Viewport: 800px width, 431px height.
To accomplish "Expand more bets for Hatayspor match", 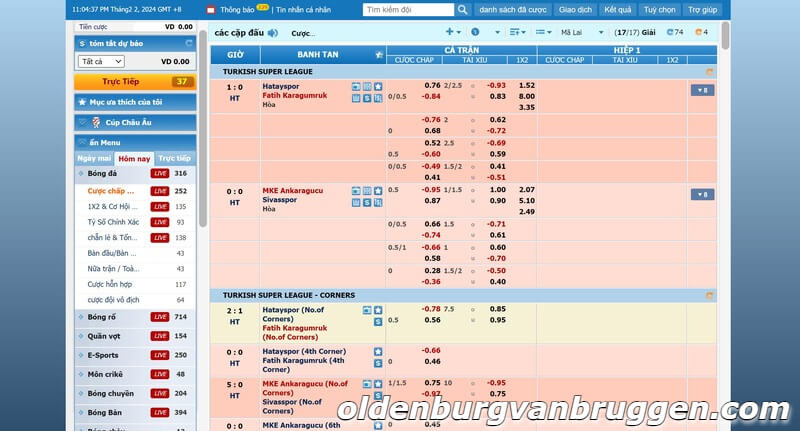I will [x=703, y=90].
